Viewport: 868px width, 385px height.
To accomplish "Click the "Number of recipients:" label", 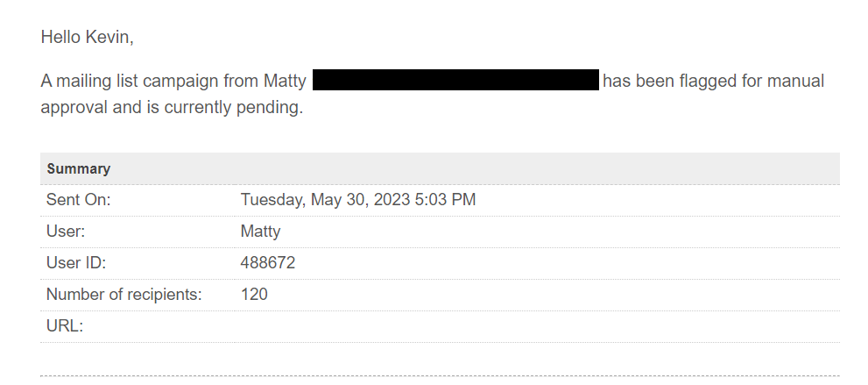I will click(123, 295).
